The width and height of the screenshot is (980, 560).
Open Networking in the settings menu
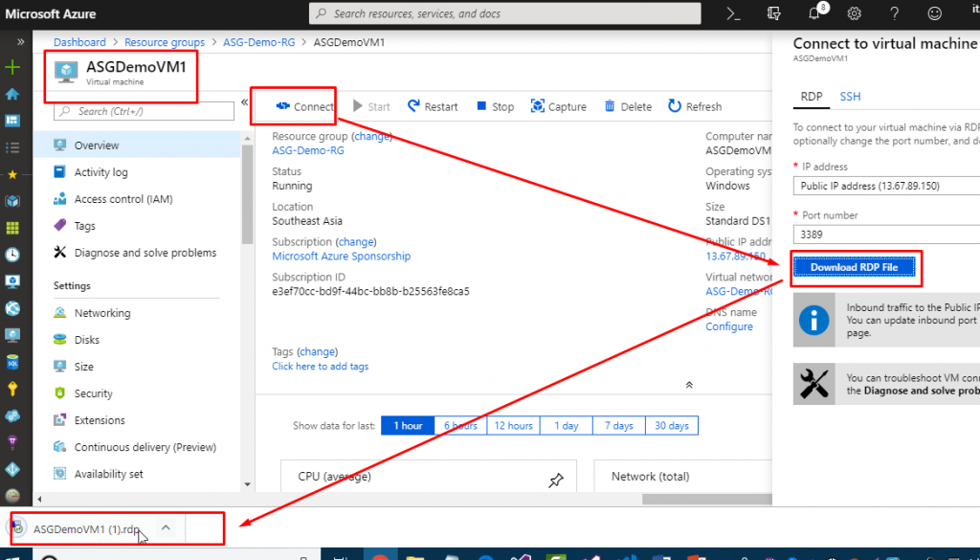pyautogui.click(x=102, y=313)
